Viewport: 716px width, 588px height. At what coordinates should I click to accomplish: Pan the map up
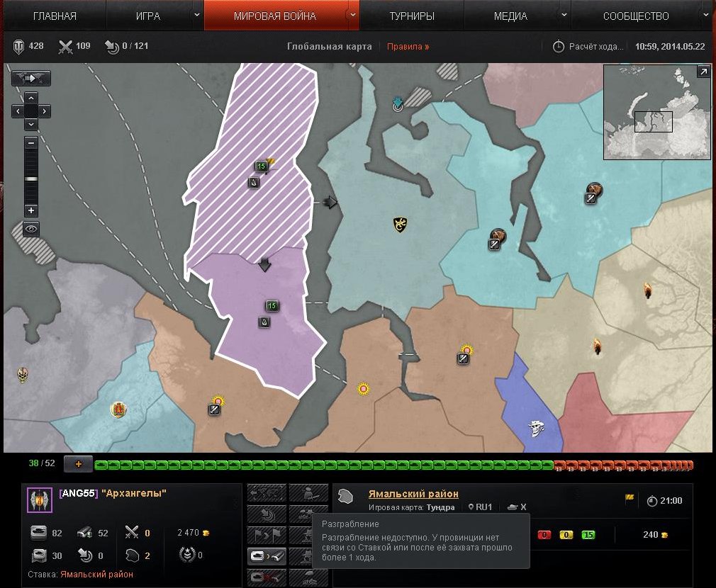coord(30,98)
